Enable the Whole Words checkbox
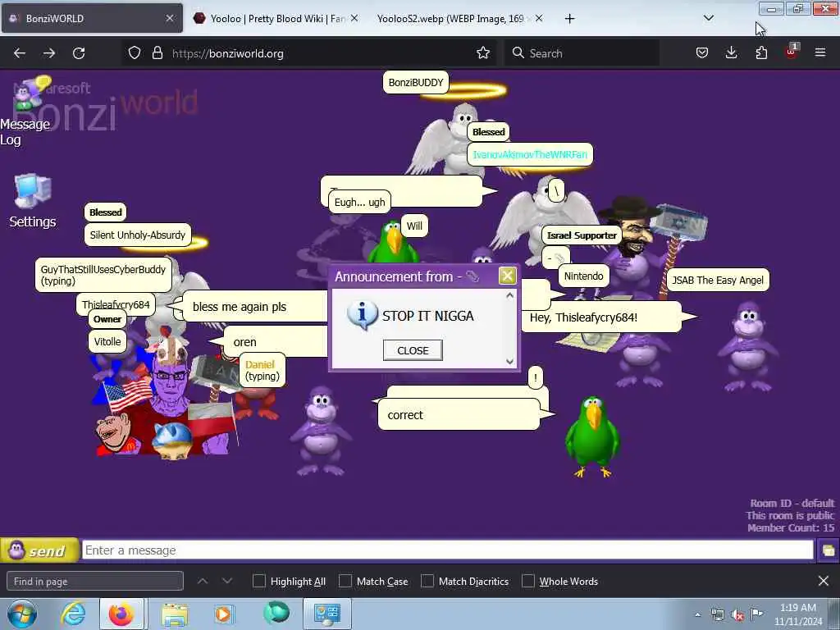Screen dimensions: 840x630 (x=527, y=582)
